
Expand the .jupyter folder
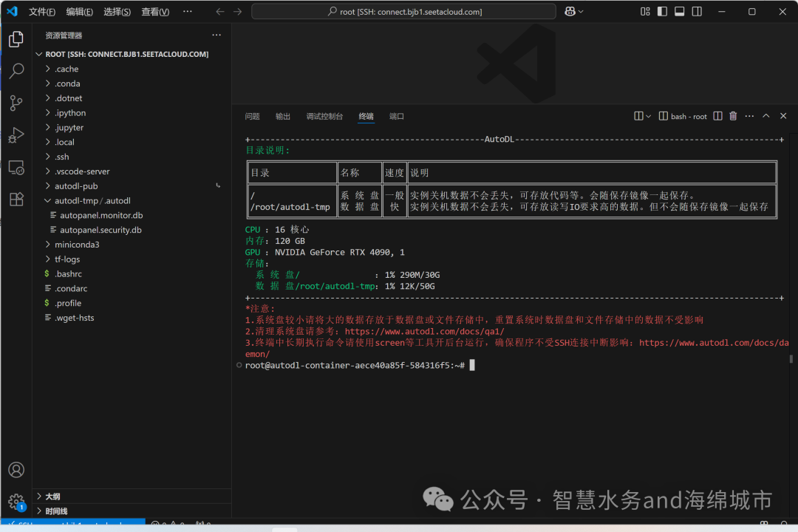132,127
